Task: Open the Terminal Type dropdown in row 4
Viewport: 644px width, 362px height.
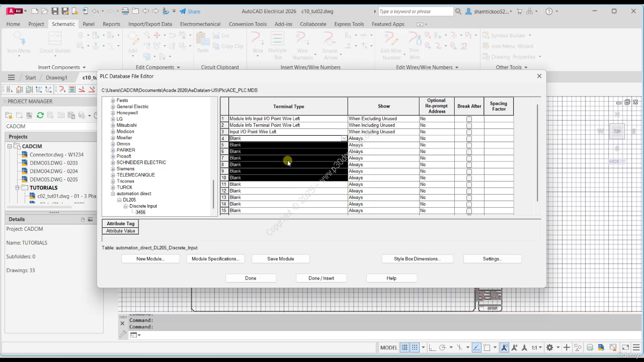Action: [344, 139]
